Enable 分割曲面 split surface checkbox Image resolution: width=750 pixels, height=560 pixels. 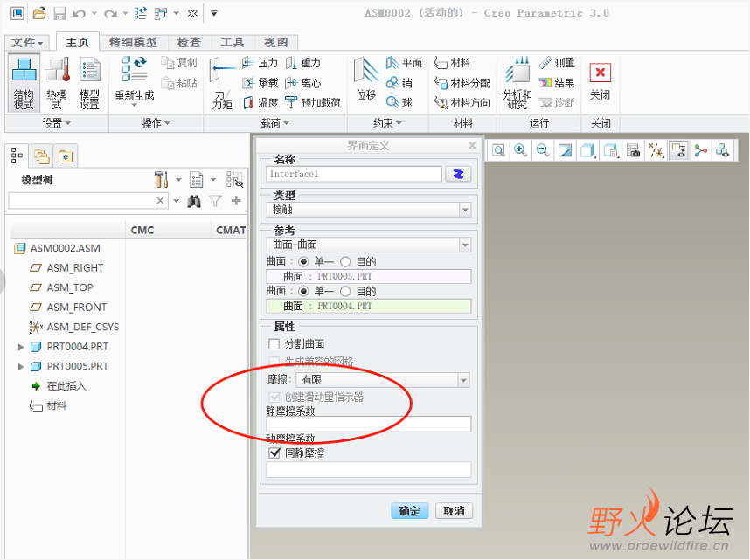pyautogui.click(x=274, y=344)
